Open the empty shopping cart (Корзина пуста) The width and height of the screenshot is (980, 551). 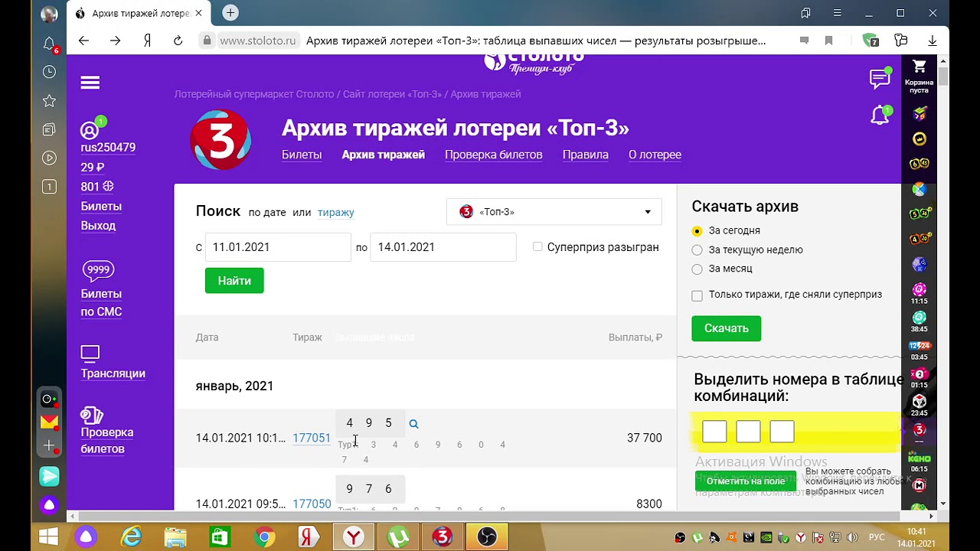919,76
